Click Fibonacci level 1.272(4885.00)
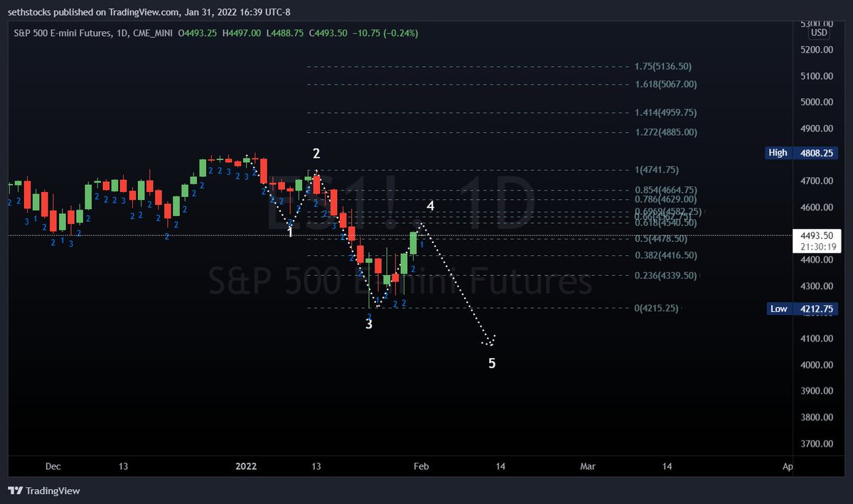The width and height of the screenshot is (853, 504). coord(665,132)
